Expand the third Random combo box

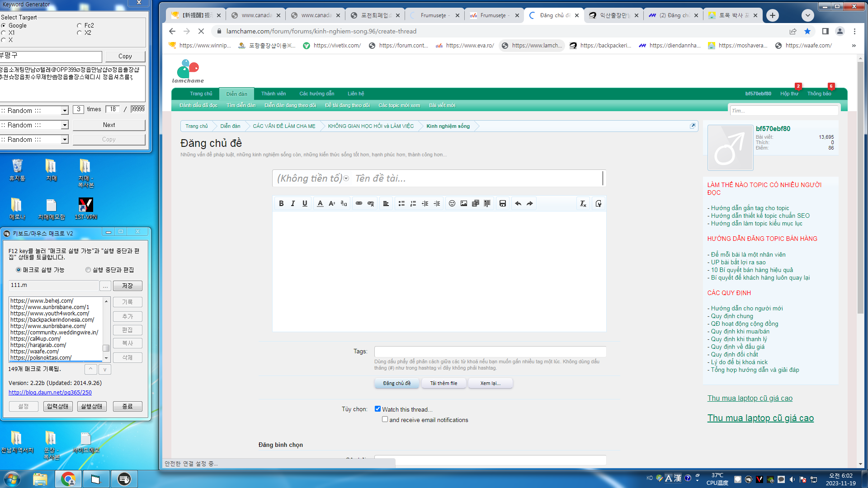[64, 140]
